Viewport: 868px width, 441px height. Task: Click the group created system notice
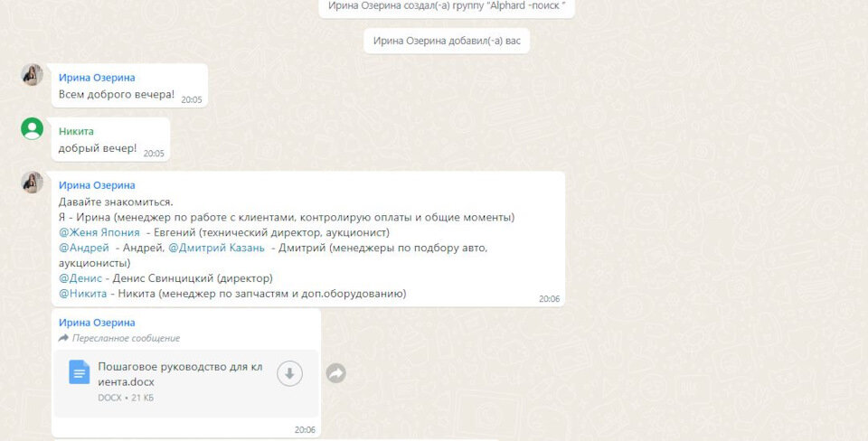point(447,7)
